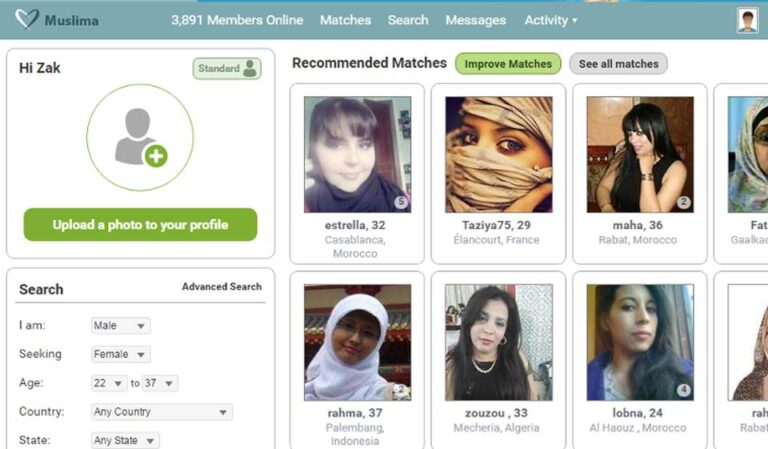
Task: Open the Messages menu item
Action: pos(476,20)
